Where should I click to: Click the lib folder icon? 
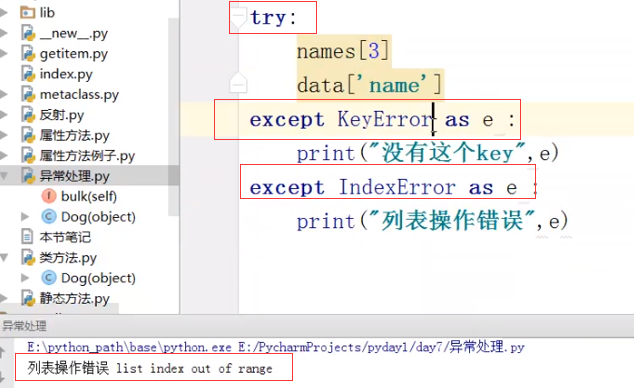click(27, 13)
